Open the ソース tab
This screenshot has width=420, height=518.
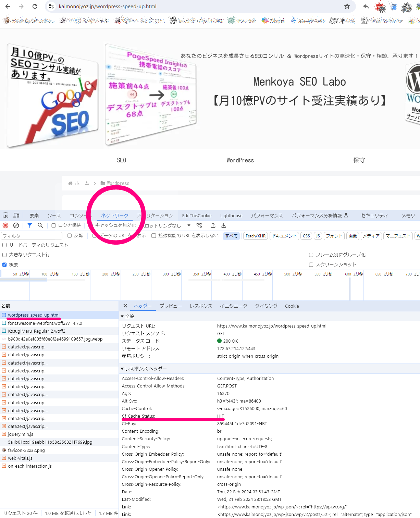(x=54, y=215)
